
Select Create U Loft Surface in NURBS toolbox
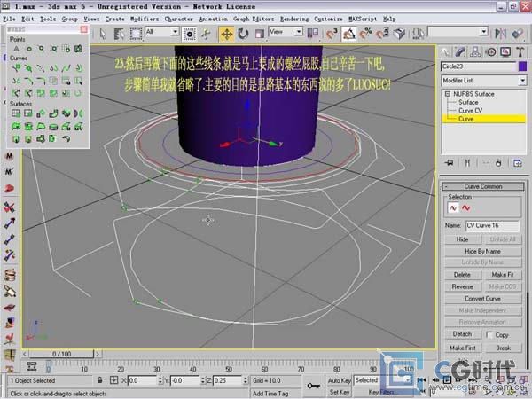click(x=66, y=127)
